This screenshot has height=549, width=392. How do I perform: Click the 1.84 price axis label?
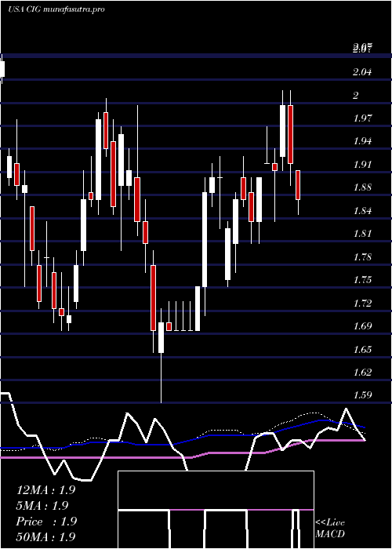coord(362,211)
